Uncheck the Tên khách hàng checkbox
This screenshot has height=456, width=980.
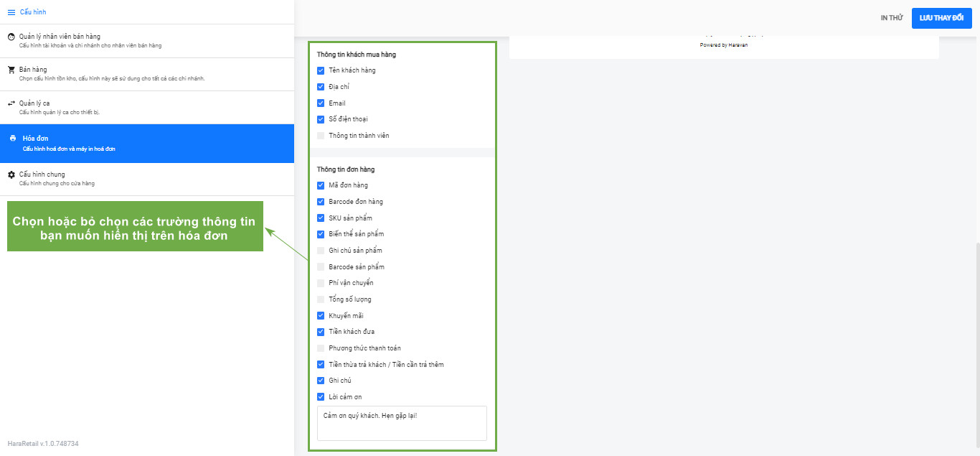pyautogui.click(x=321, y=70)
